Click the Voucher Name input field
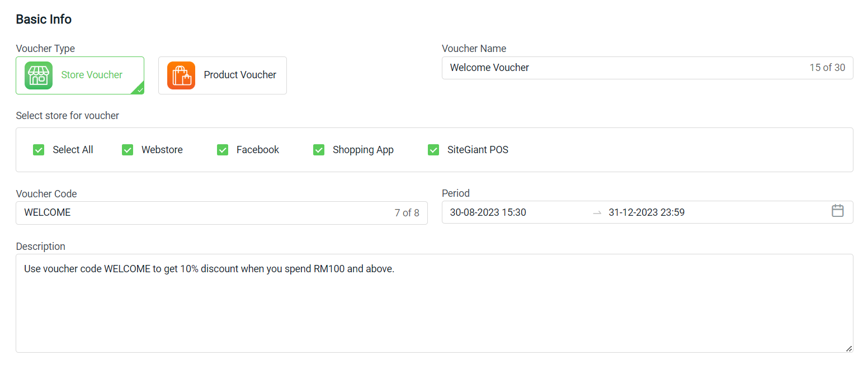Image resolution: width=868 pixels, height=379 pixels. [621, 68]
